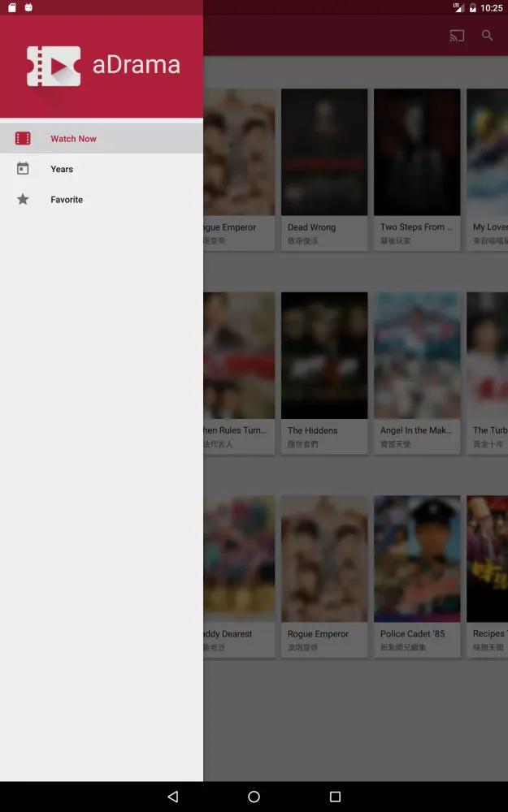Click the ...ddy Dearest title text

coord(228,634)
